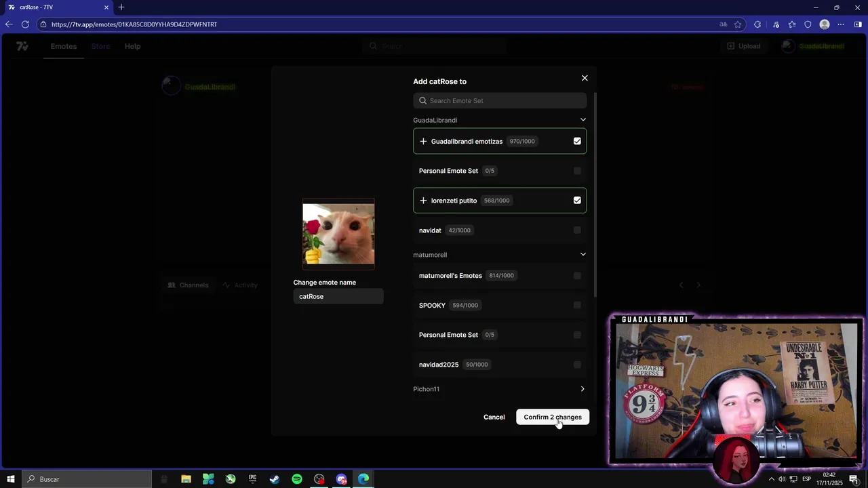The width and height of the screenshot is (868, 488).
Task: Check the matumorell's Emotes checkbox
Action: point(577,276)
